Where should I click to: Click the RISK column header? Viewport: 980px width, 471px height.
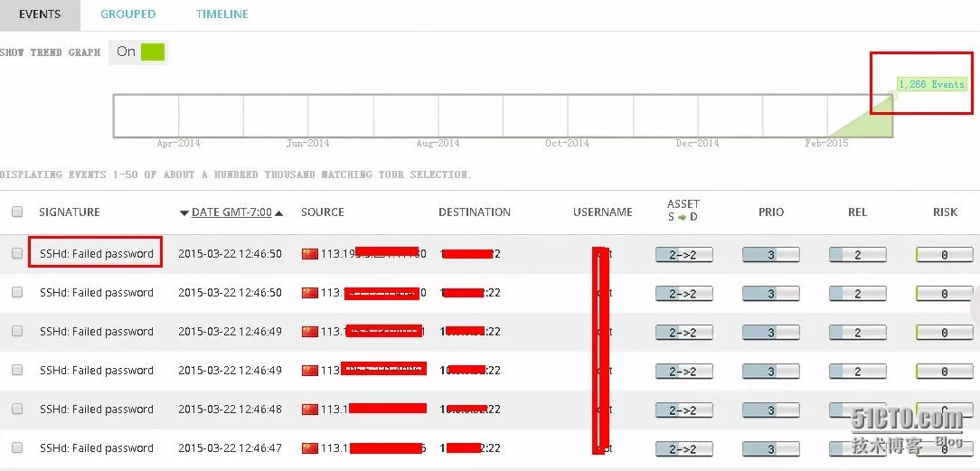[945, 212]
